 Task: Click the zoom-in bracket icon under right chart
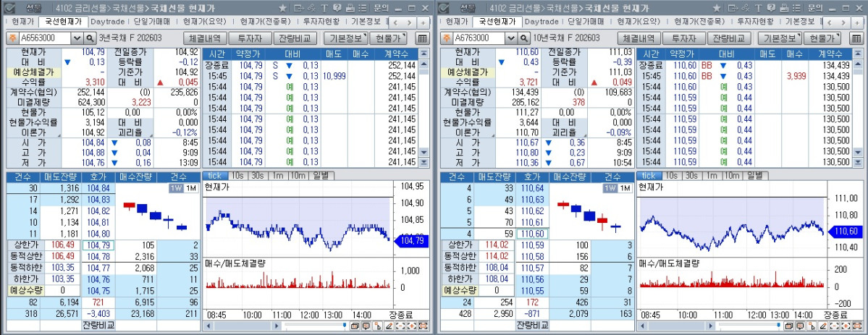846,326
